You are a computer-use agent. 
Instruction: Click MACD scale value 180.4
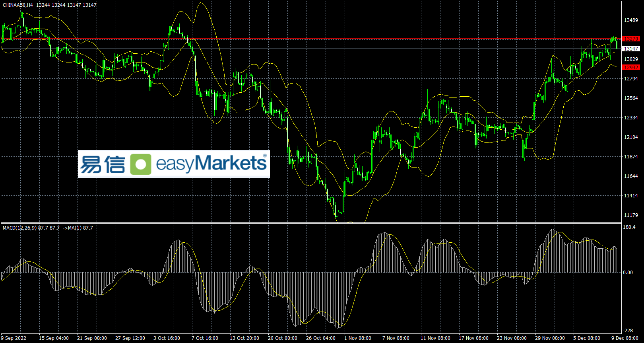pyautogui.click(x=629, y=227)
